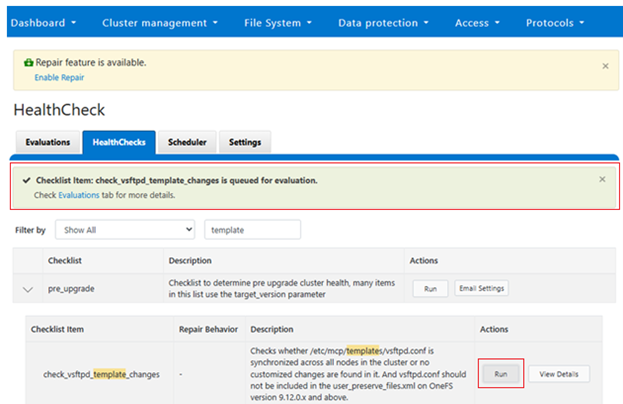Expand the File System menu
This screenshot has width=623, height=404.
(278, 22)
